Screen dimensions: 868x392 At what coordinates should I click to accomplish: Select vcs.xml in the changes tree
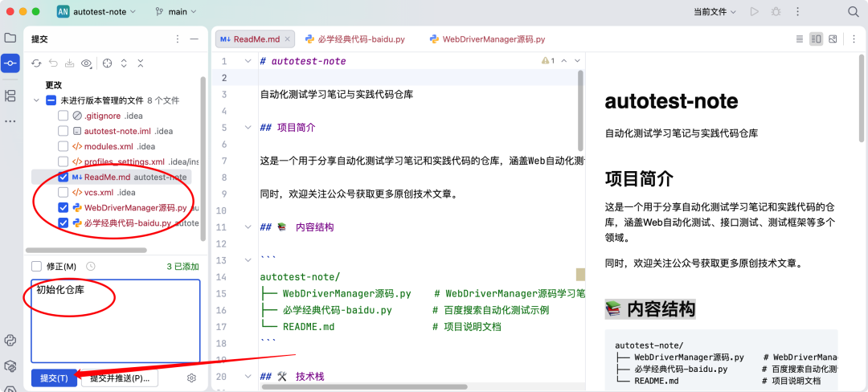pos(100,193)
